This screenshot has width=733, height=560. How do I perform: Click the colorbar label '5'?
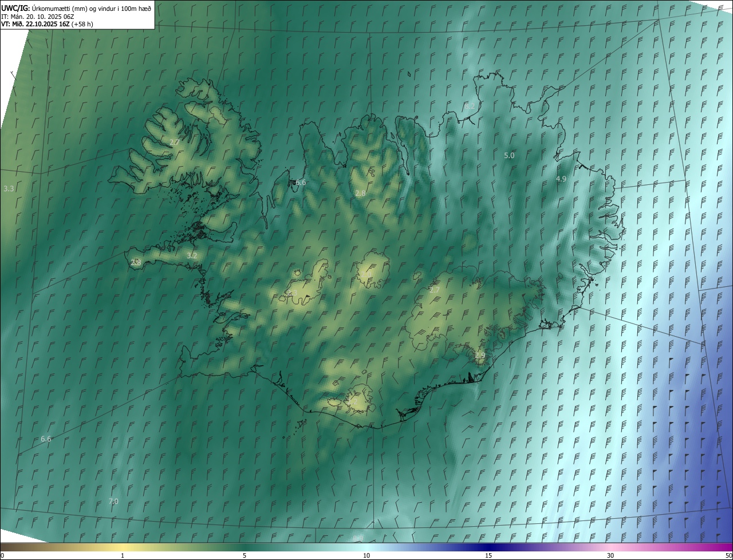coord(245,556)
